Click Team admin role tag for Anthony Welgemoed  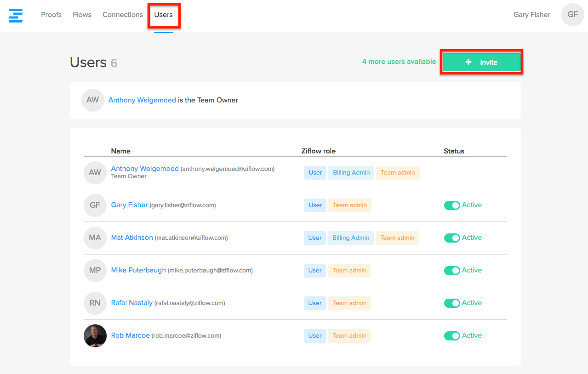click(x=398, y=173)
